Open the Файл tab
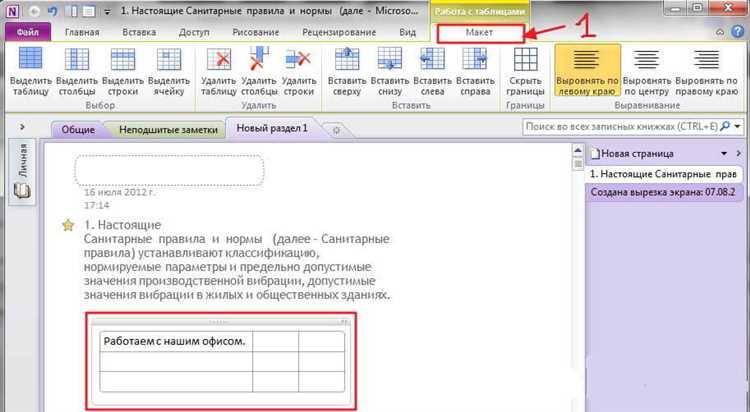The height and width of the screenshot is (412, 750). (28, 32)
